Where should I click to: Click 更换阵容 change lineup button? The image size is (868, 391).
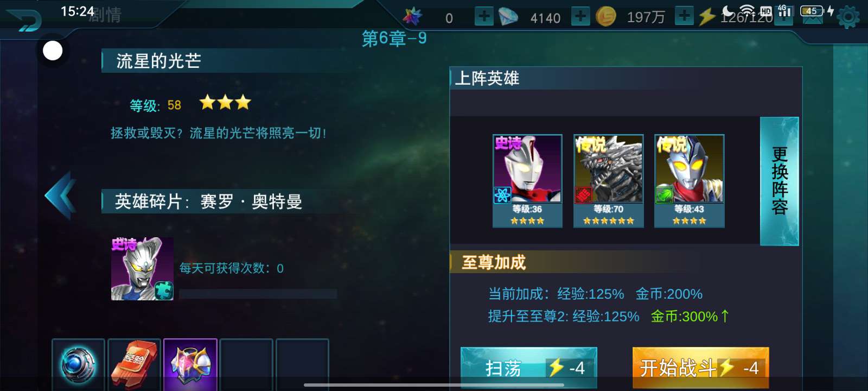click(780, 181)
